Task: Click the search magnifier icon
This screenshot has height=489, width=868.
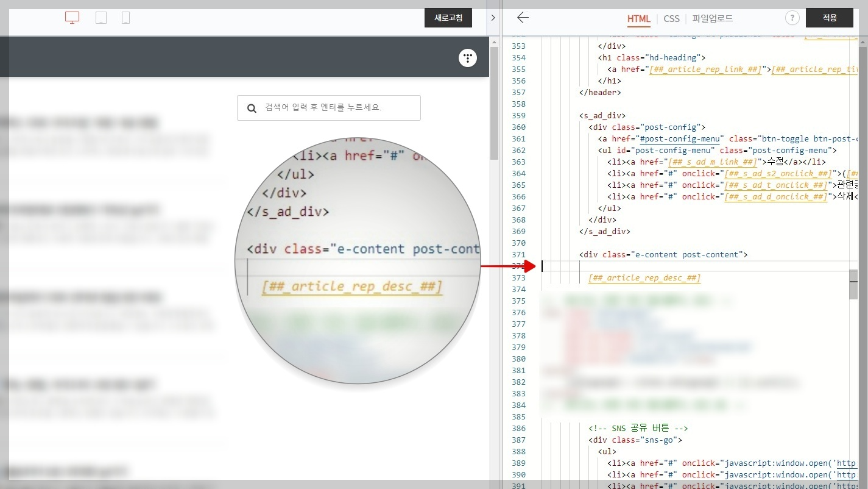Action: point(252,107)
